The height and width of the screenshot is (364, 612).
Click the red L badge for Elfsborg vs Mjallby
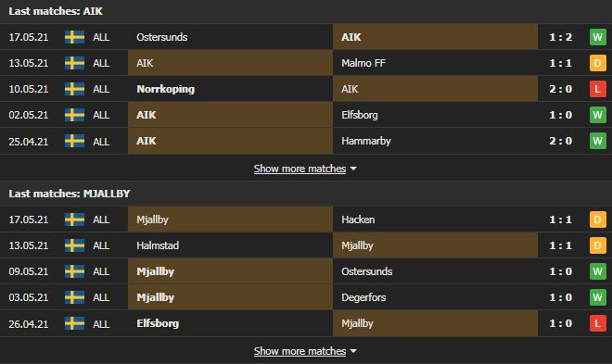(597, 323)
